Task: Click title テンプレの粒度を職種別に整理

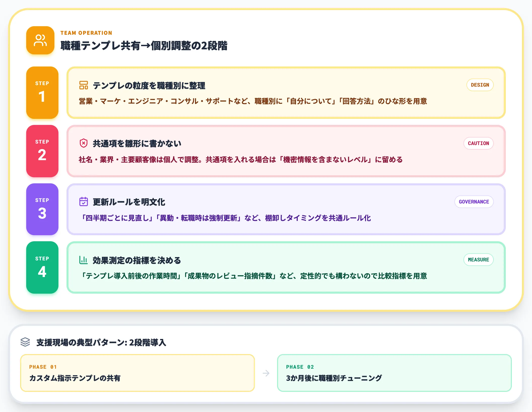Action: 149,86
